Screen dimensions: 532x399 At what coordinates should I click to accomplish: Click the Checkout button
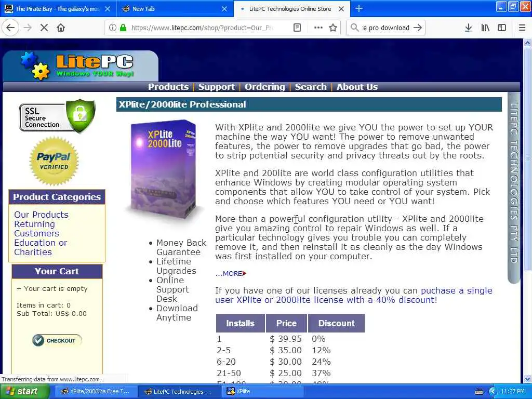click(x=57, y=340)
